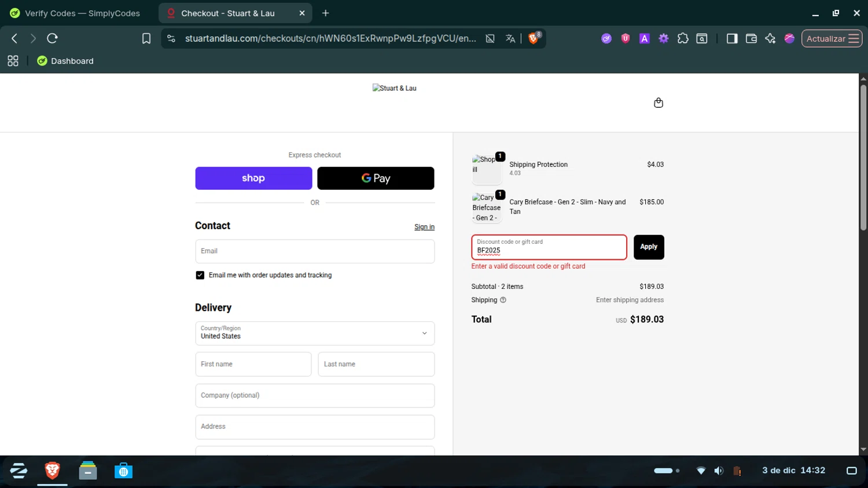Click the Company (optional) field
Viewport: 868px width, 488px height.
(x=315, y=395)
